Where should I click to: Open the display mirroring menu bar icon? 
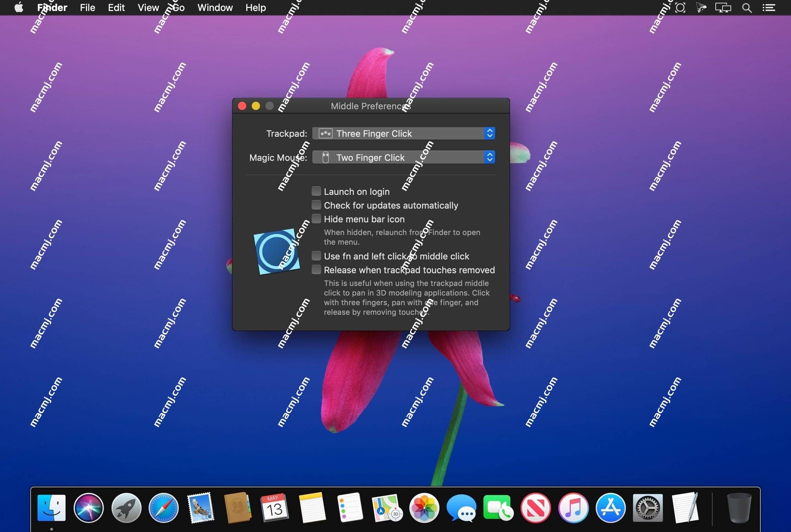[723, 8]
